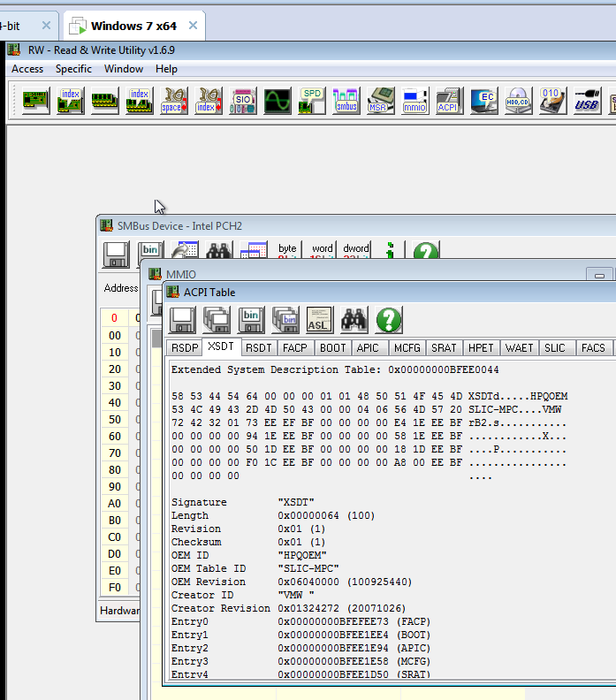The image size is (616, 700).
Task: Open the SIO Super I/O icon
Action: tap(243, 101)
